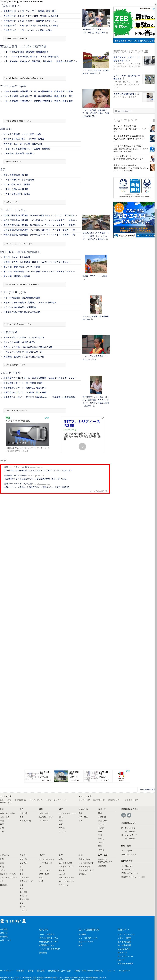Open The Mainichi in 媒体別リンク
Screen dimensions: 157x980
127,866
